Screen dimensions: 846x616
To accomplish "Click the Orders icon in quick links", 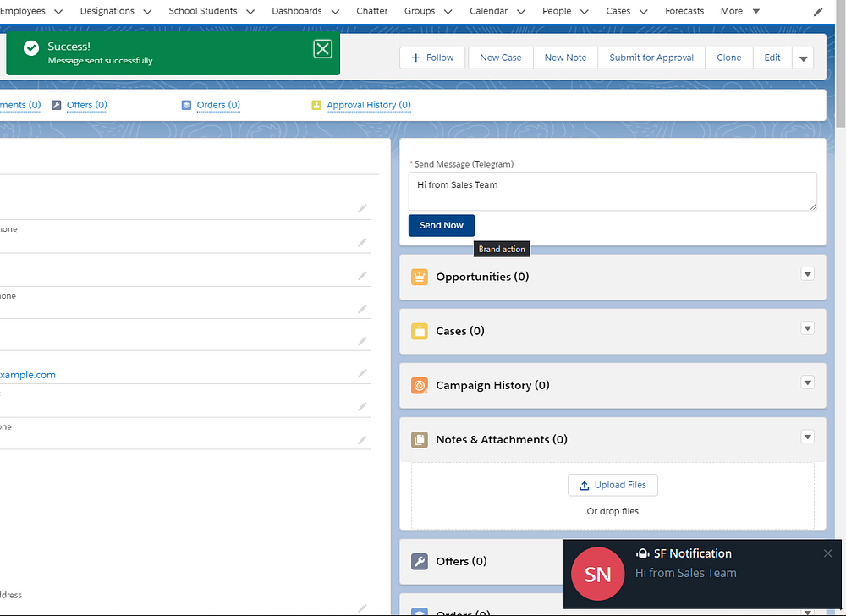I will point(186,105).
